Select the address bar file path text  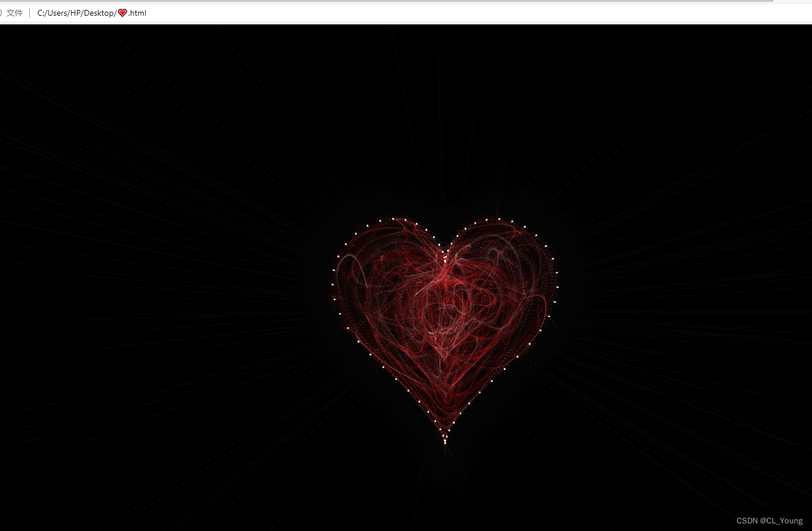click(92, 13)
